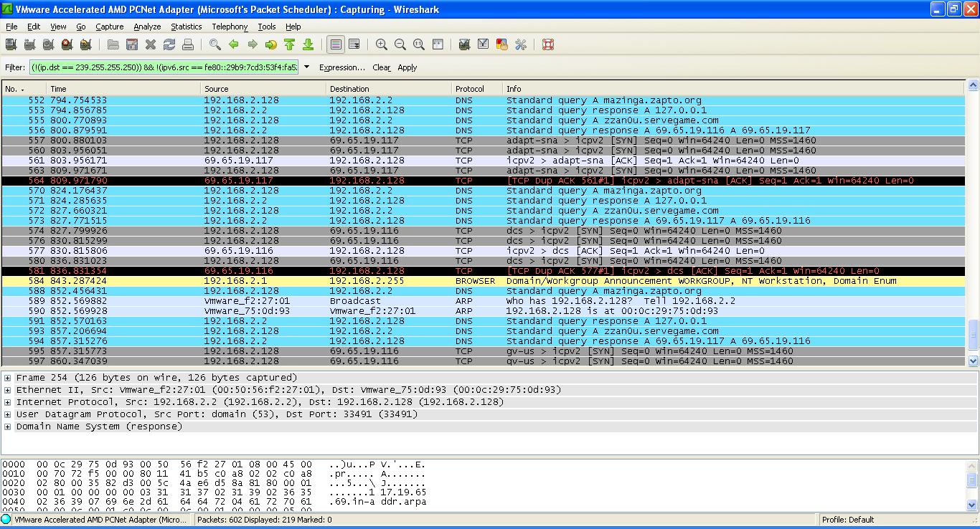Open the File menu
The image size is (980, 529).
[11, 27]
